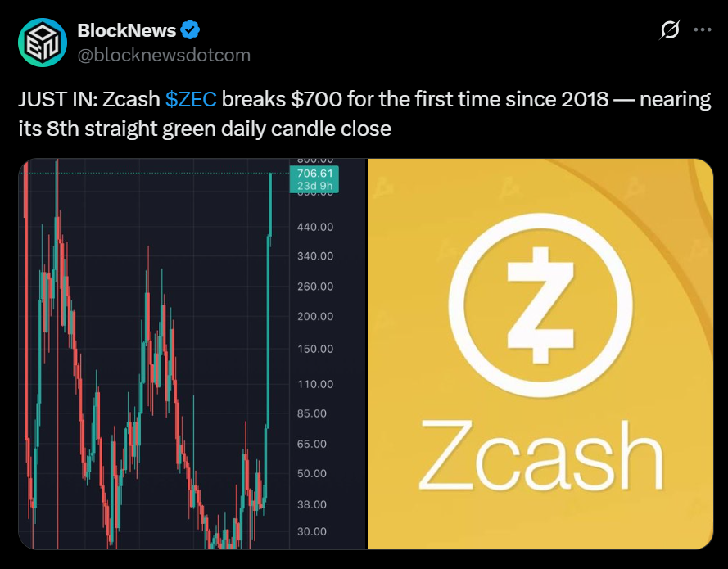
Task: Open the BlockNews display name link
Action: [126, 31]
